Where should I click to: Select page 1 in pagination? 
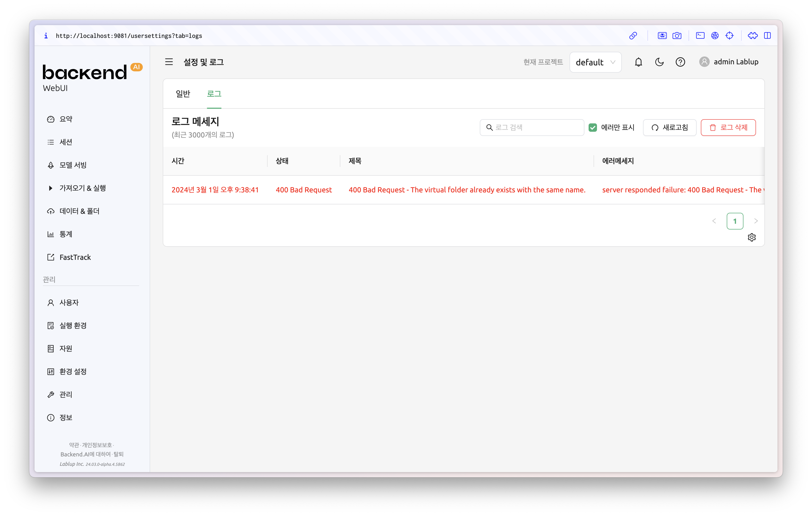click(x=735, y=221)
